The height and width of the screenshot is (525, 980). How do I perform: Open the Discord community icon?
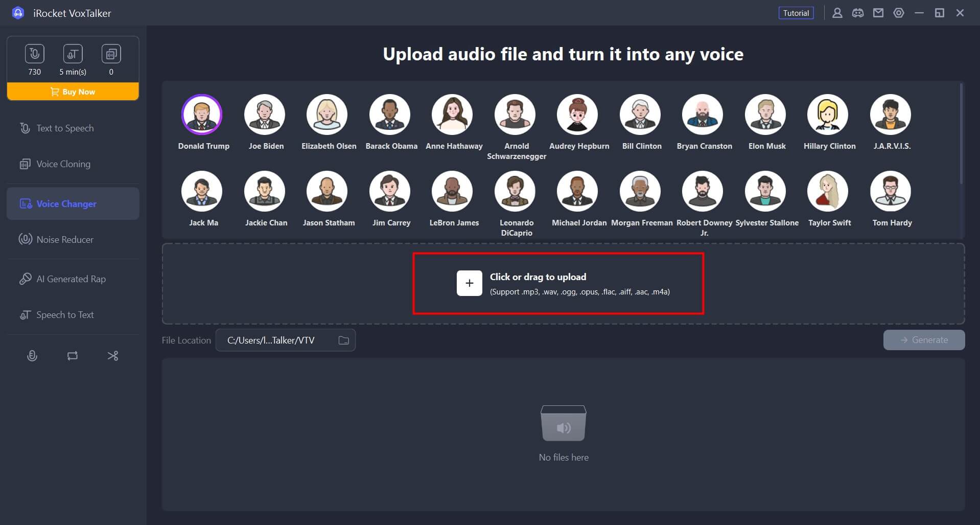(x=858, y=13)
